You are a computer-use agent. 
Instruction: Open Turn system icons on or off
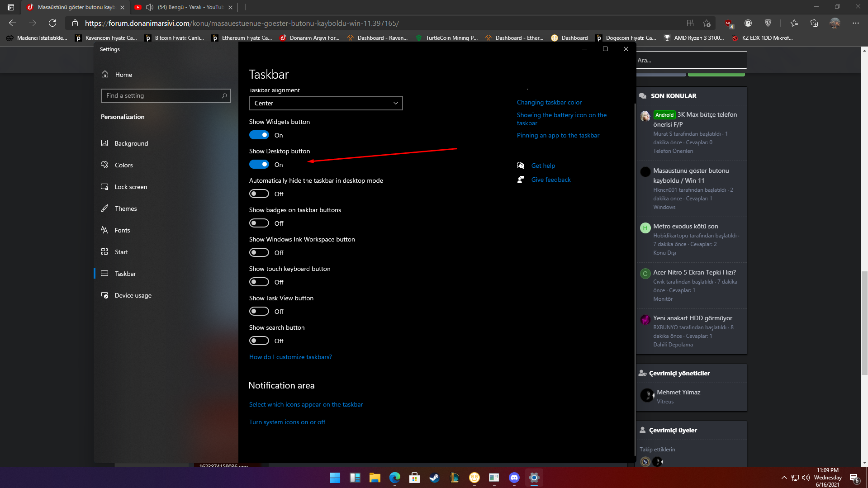pos(287,422)
